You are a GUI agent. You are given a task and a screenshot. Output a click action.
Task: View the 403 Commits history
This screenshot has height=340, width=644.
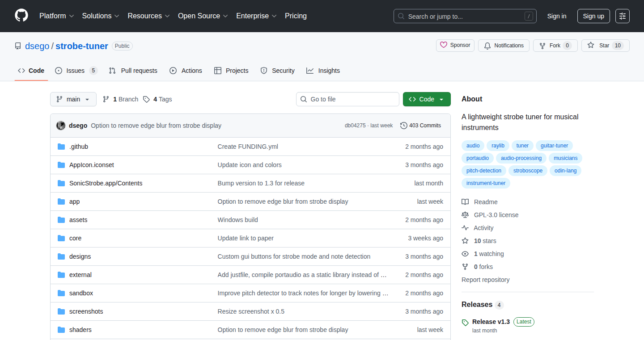(420, 126)
